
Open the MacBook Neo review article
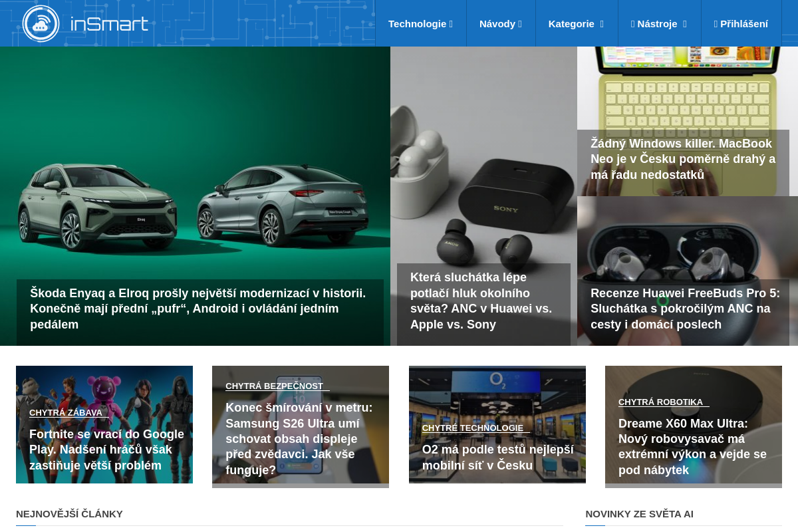tap(682, 159)
